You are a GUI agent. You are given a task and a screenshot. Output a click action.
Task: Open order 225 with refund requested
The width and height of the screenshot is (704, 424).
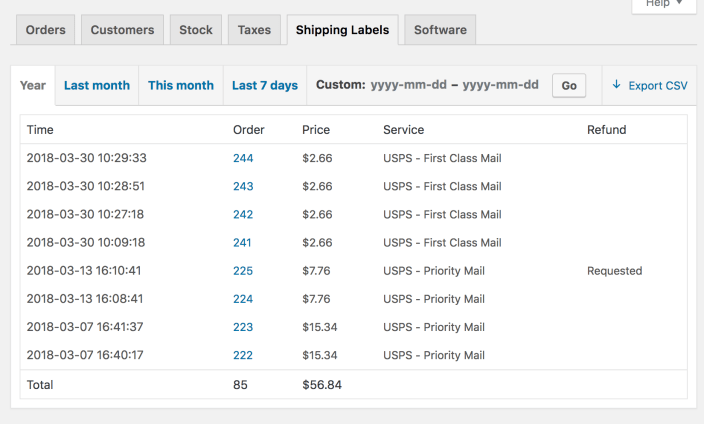pyautogui.click(x=243, y=271)
